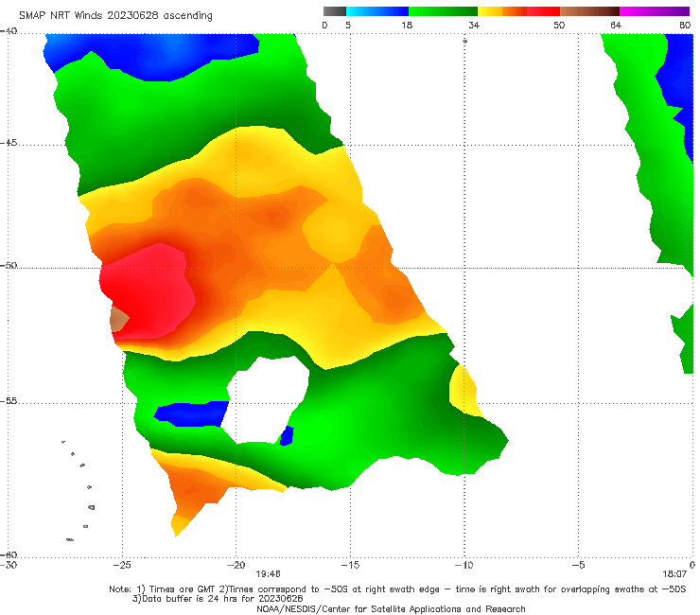Click the cyan-to-blue segment of the color bar

coord(377,11)
